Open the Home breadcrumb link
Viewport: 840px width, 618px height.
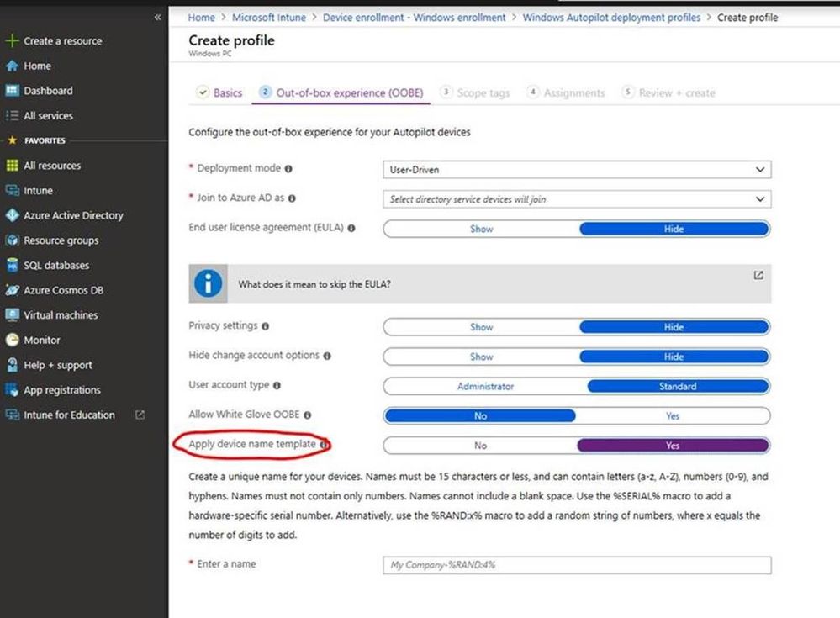[202, 17]
